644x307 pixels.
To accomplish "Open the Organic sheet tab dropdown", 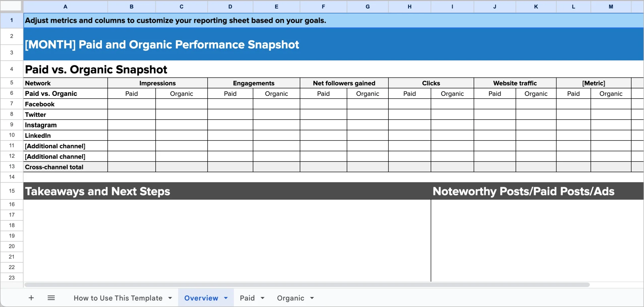I will [x=312, y=298].
